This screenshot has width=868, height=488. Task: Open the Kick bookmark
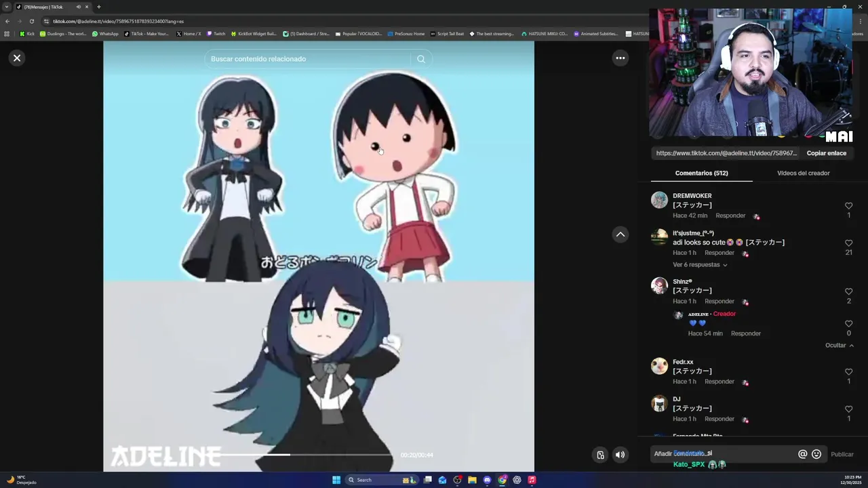(x=27, y=34)
